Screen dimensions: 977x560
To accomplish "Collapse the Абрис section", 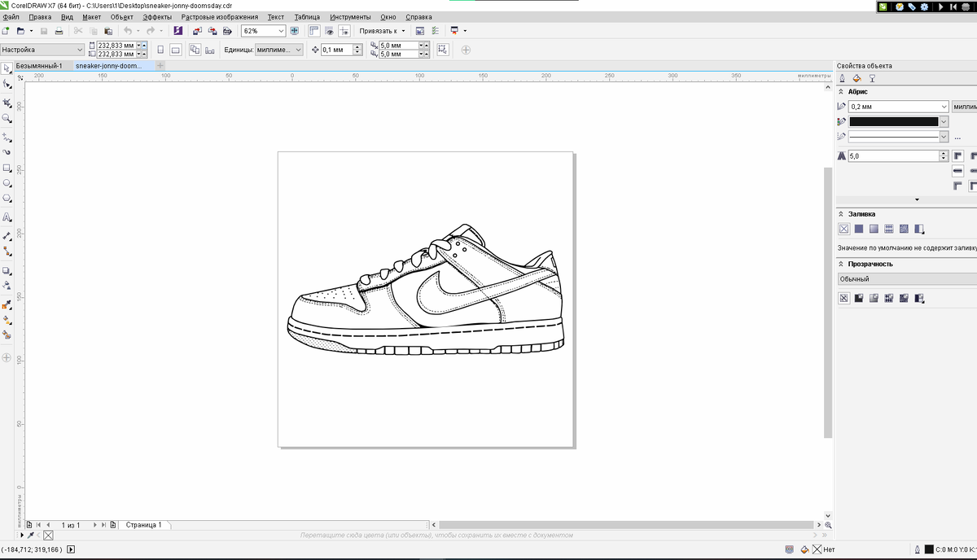I will 841,92.
